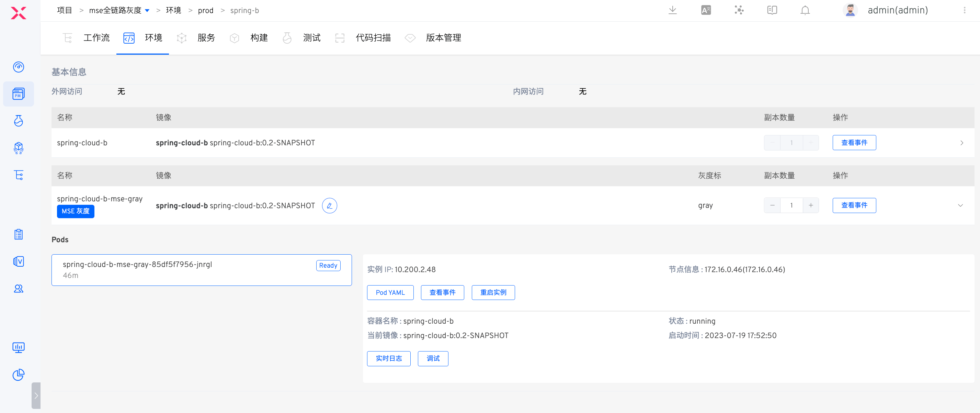
Task: Click the edit image pencil icon
Action: pos(329,205)
